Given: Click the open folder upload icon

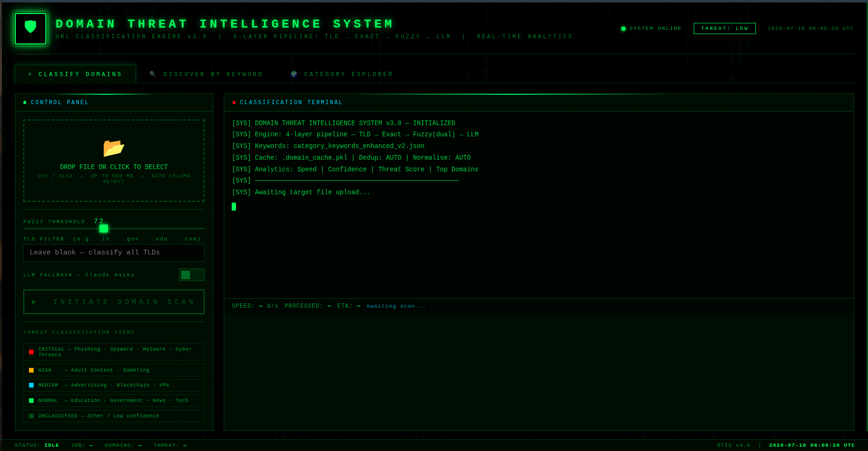Looking at the screenshot, I should coord(114,148).
